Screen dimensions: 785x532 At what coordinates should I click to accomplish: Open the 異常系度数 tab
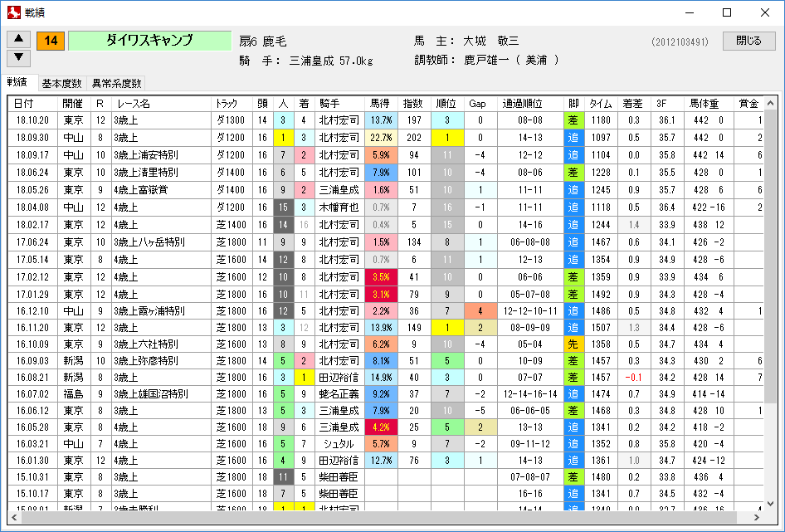[116, 84]
